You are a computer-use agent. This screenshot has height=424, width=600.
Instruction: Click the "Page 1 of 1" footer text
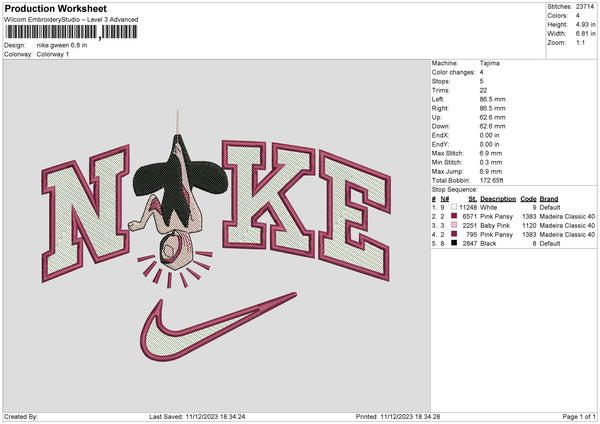coord(579,416)
